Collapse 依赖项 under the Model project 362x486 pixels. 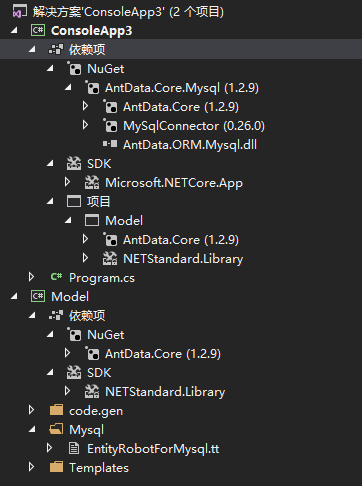(x=32, y=315)
